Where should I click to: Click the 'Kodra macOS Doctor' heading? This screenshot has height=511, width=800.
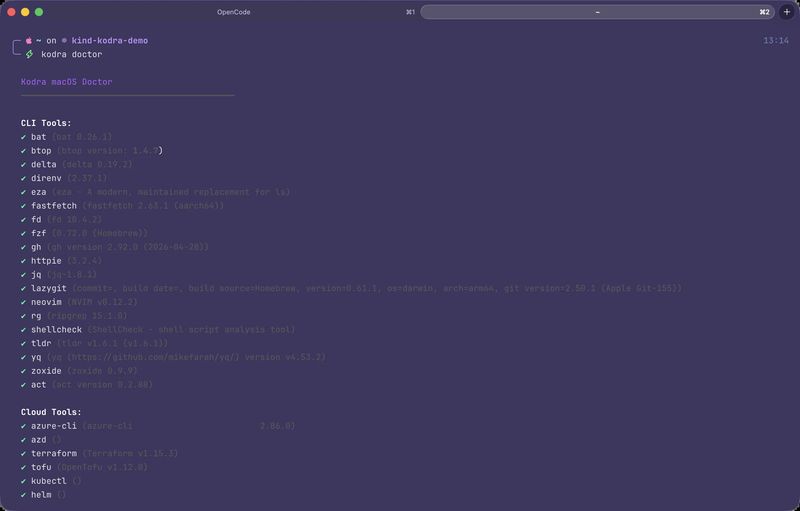tap(66, 82)
